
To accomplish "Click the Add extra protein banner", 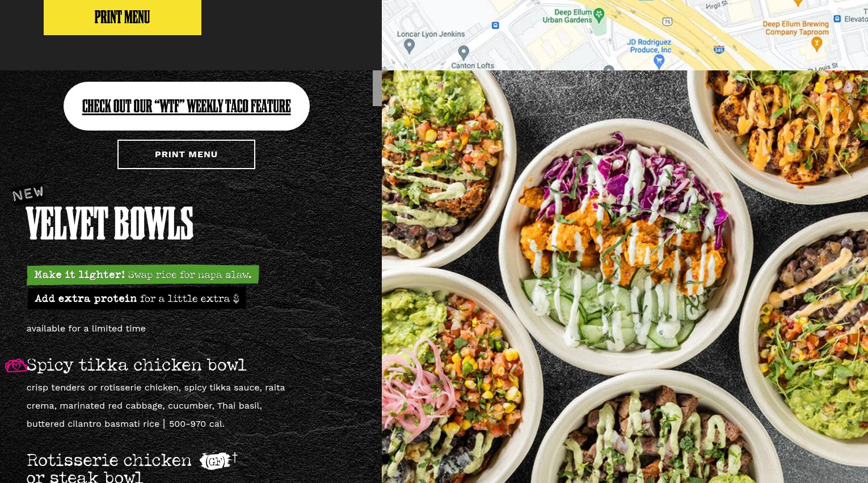I will coord(137,299).
